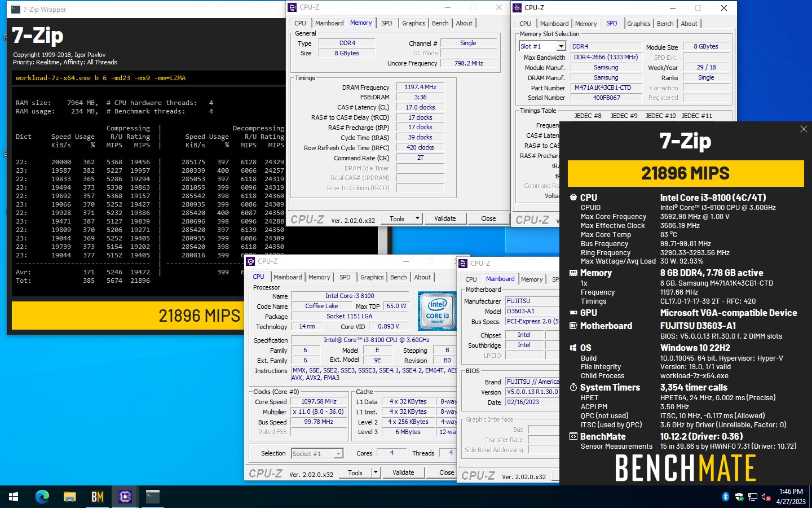Click the yellow 21896 MIPS banner in BenchMate

click(x=686, y=173)
